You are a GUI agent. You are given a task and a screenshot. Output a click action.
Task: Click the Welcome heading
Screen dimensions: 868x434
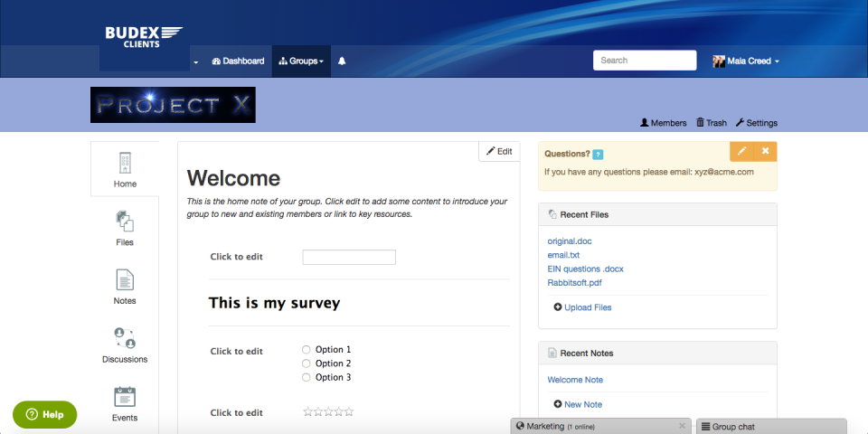pos(233,178)
